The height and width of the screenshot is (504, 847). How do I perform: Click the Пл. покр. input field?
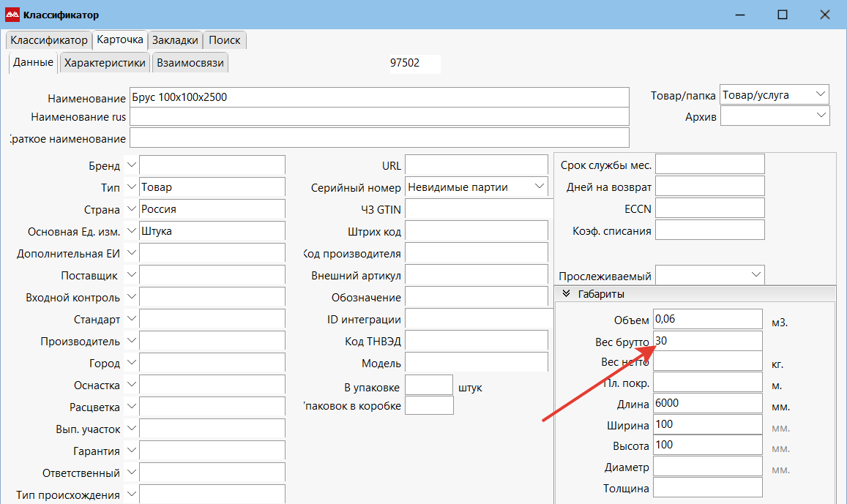point(708,382)
